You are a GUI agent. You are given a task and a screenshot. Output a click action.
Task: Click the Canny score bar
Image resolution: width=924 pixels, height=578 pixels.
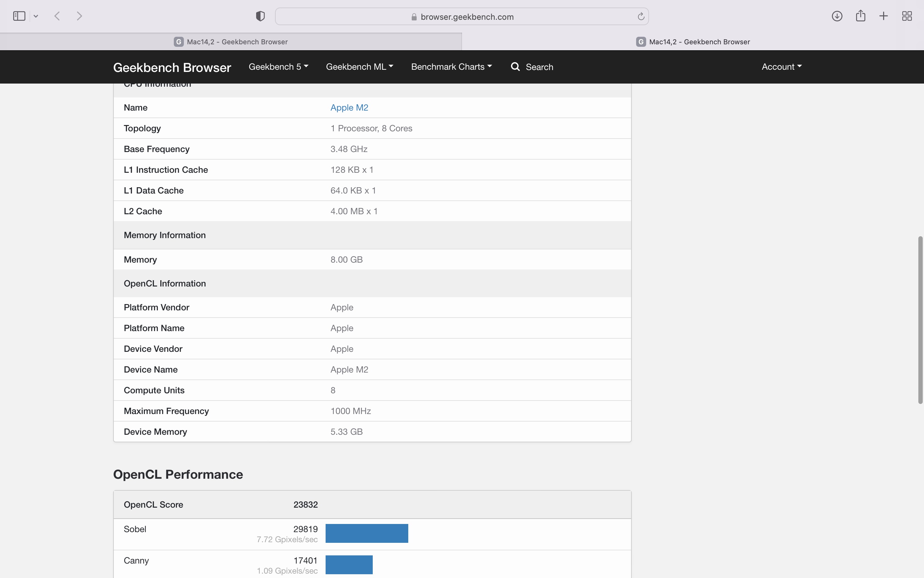pos(349,564)
